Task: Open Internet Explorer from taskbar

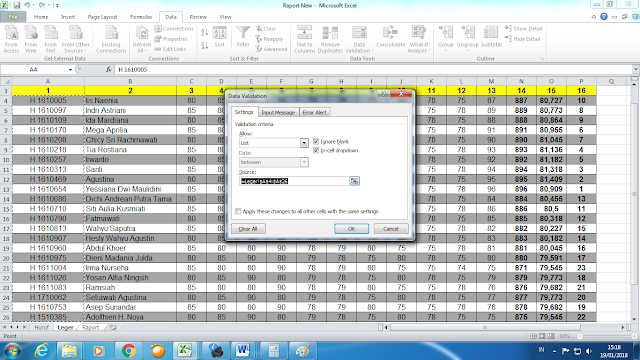Action: [x=42, y=351]
